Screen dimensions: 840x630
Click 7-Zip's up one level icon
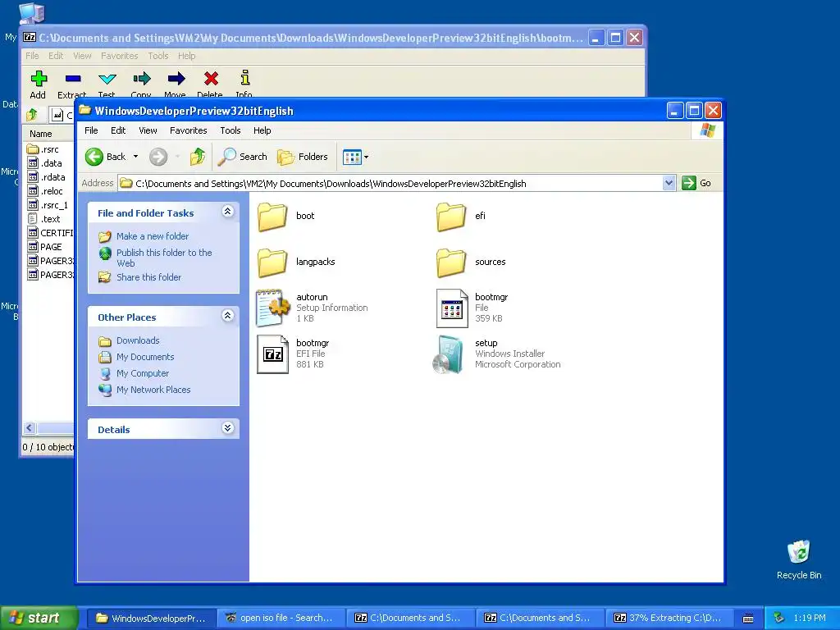click(32, 114)
